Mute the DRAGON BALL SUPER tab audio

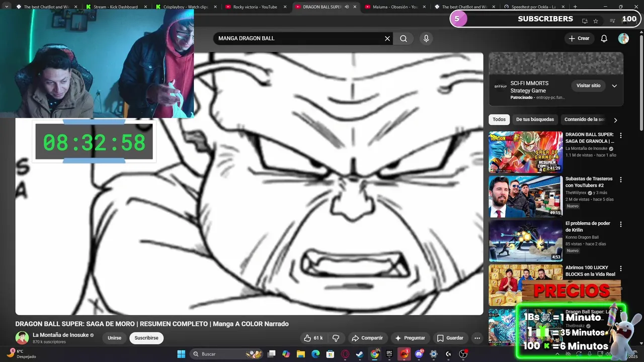coord(347,7)
